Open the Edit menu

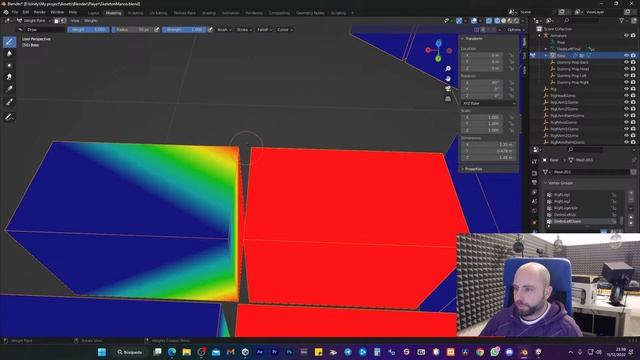[26, 12]
